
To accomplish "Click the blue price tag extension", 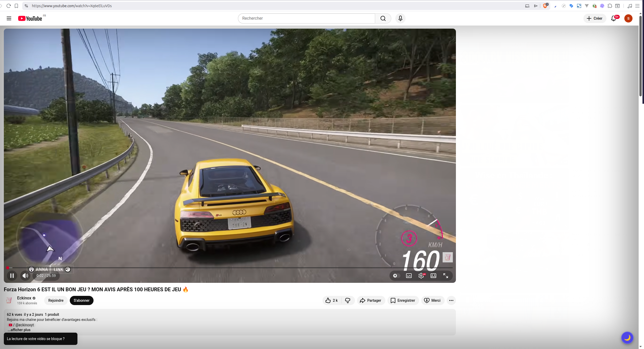I will click(x=571, y=6).
